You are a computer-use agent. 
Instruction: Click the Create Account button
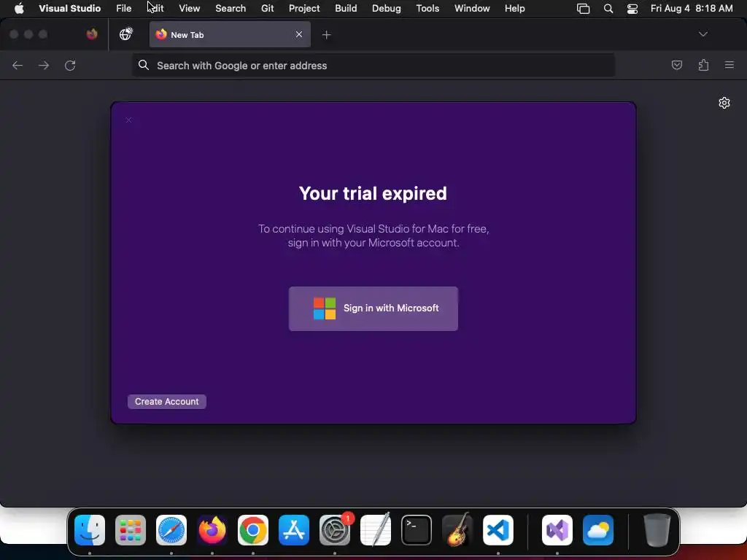pos(167,402)
